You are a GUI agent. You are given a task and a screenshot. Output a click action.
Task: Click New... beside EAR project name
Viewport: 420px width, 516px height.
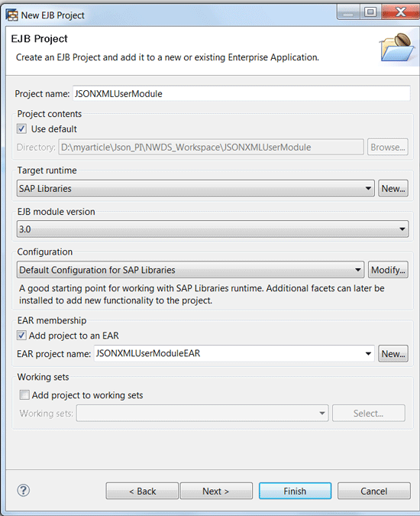point(393,354)
